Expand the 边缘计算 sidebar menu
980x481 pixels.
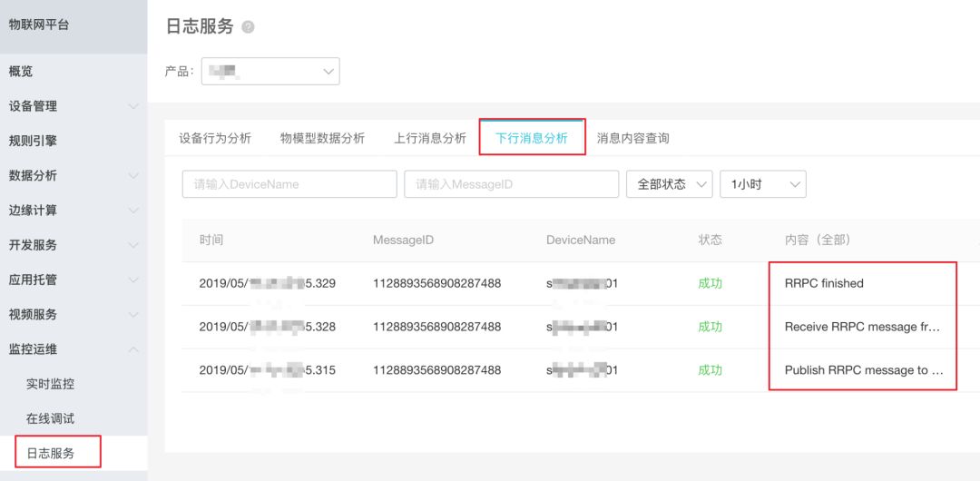click(73, 211)
